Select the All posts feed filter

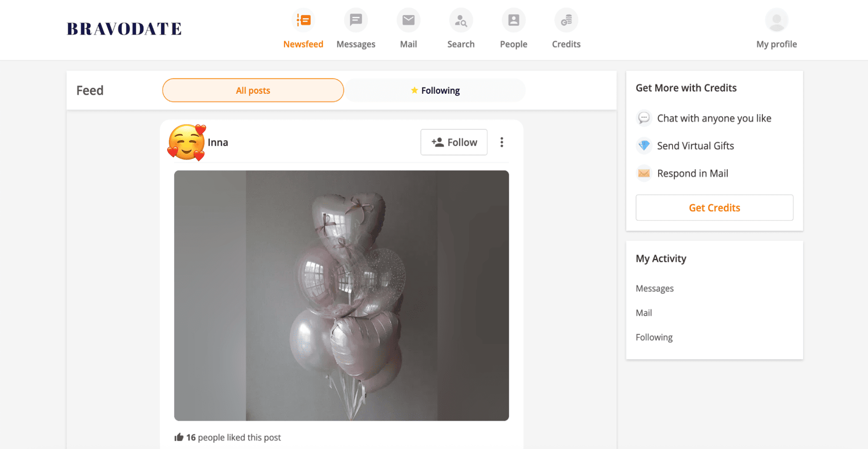coord(253,90)
